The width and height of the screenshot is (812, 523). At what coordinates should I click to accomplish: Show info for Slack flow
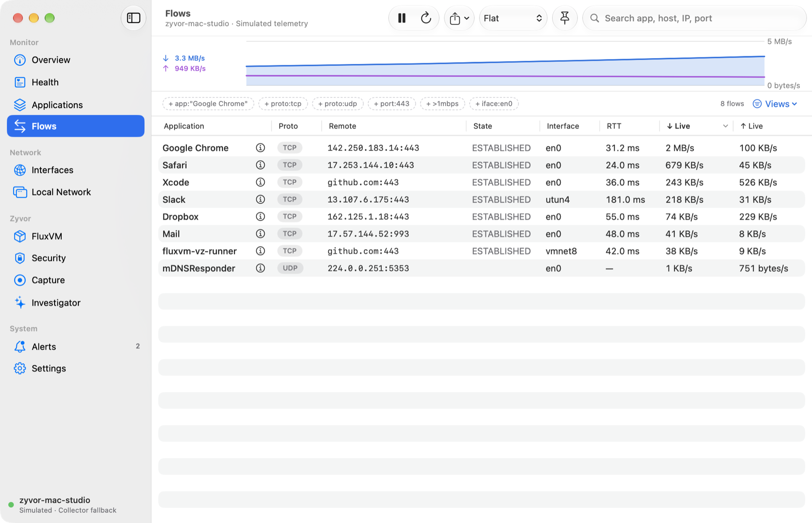click(260, 199)
